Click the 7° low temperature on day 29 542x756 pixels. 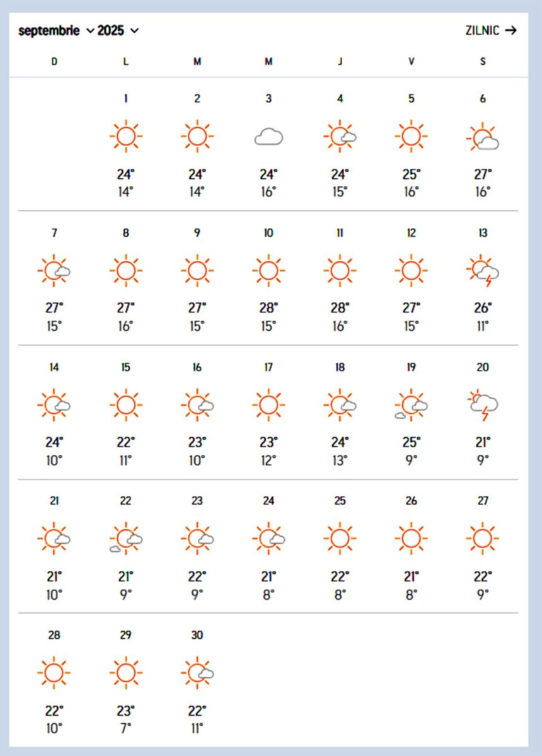(x=126, y=729)
